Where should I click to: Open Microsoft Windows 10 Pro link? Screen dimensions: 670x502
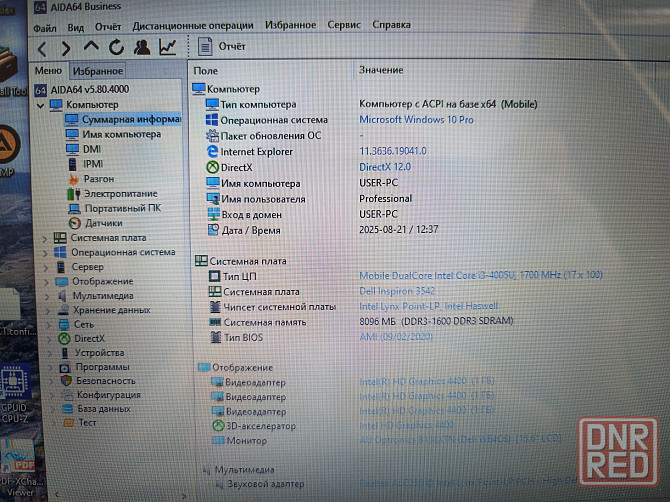pyautogui.click(x=416, y=120)
